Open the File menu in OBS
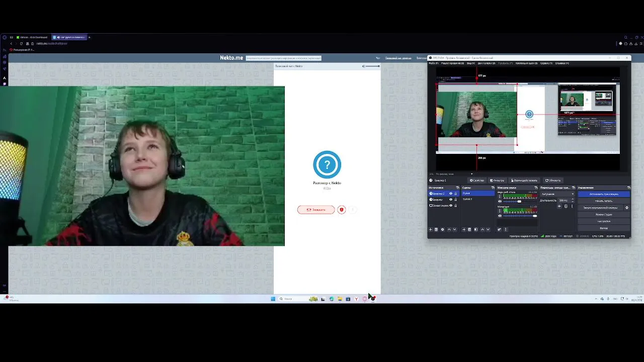Viewport: 644px width, 362px height. 433,63
